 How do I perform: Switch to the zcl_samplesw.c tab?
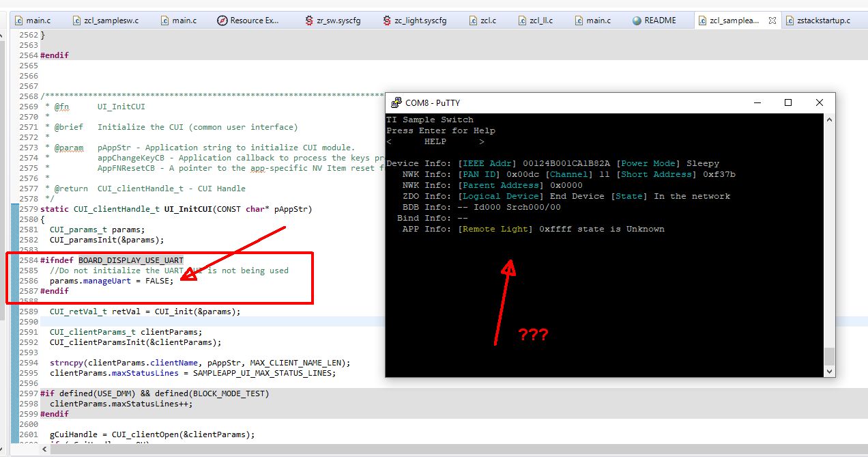(104, 20)
